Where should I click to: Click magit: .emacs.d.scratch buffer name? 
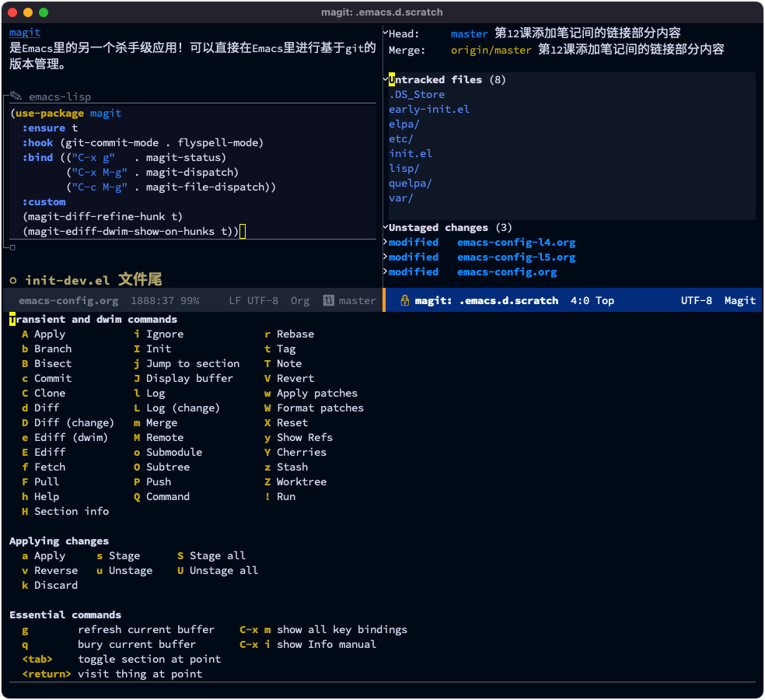click(487, 301)
